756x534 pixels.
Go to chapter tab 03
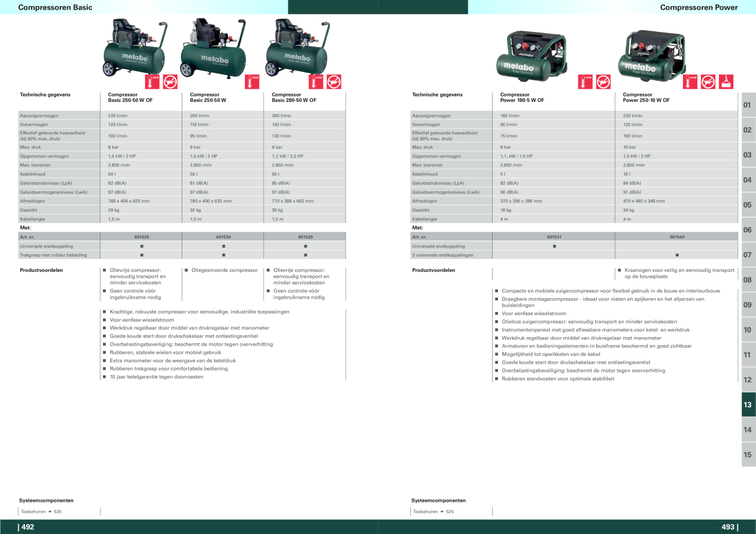(x=748, y=155)
